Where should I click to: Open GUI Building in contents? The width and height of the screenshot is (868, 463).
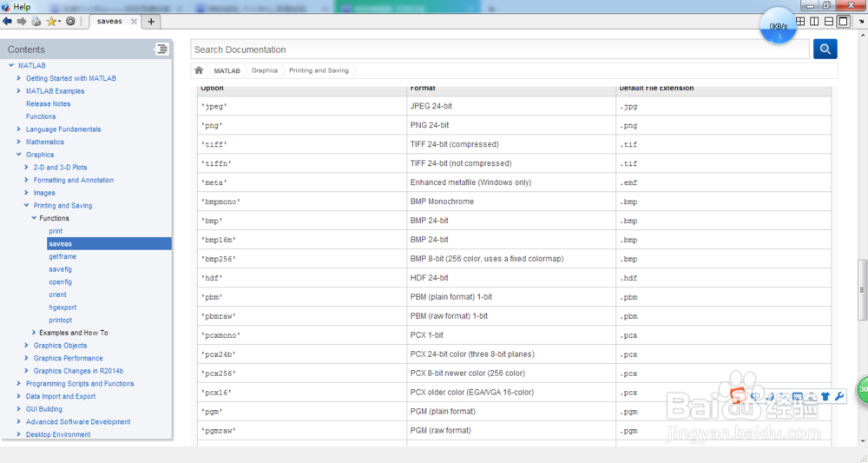click(43, 409)
